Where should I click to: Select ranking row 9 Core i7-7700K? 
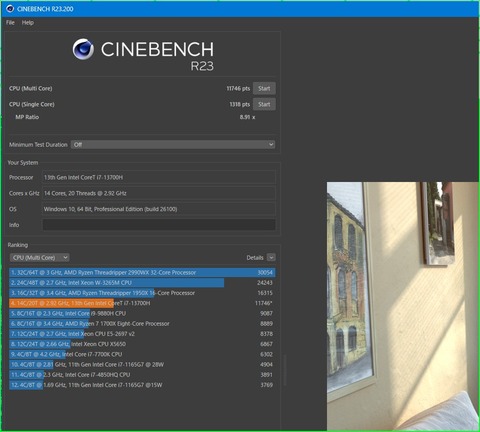coord(142,354)
